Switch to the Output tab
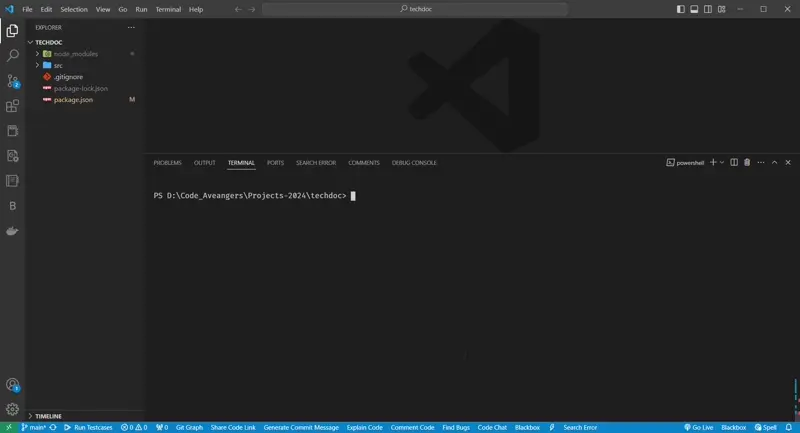800x433 pixels. [205, 163]
